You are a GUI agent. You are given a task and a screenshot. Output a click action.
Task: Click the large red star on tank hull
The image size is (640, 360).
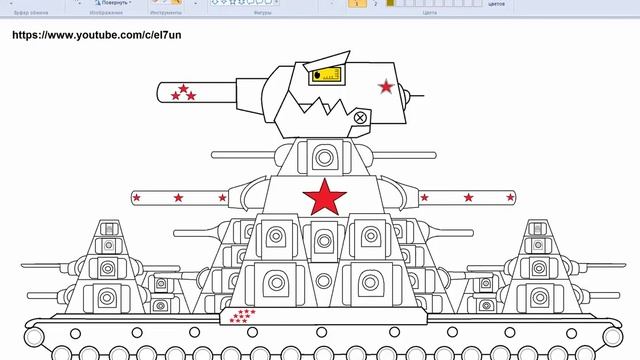pos(325,198)
